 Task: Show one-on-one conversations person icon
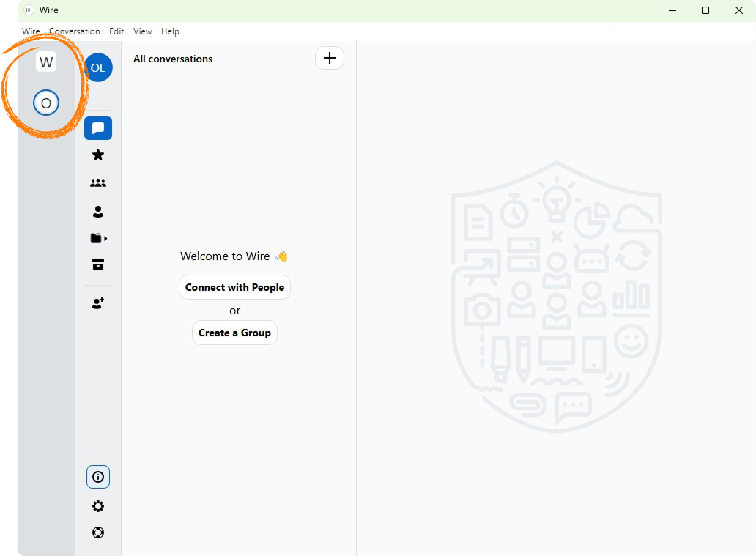click(98, 211)
